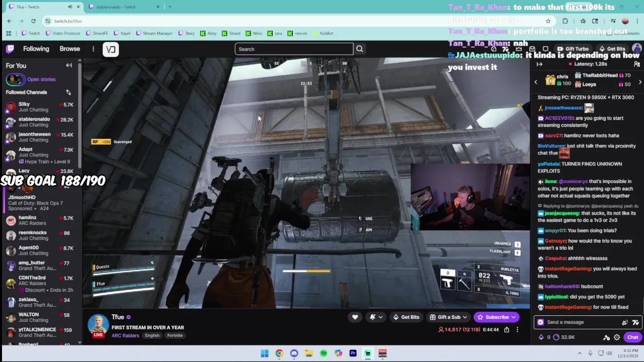The height and width of the screenshot is (362, 644).
Task: Click the Fortnite tag
Action: click(x=175, y=335)
